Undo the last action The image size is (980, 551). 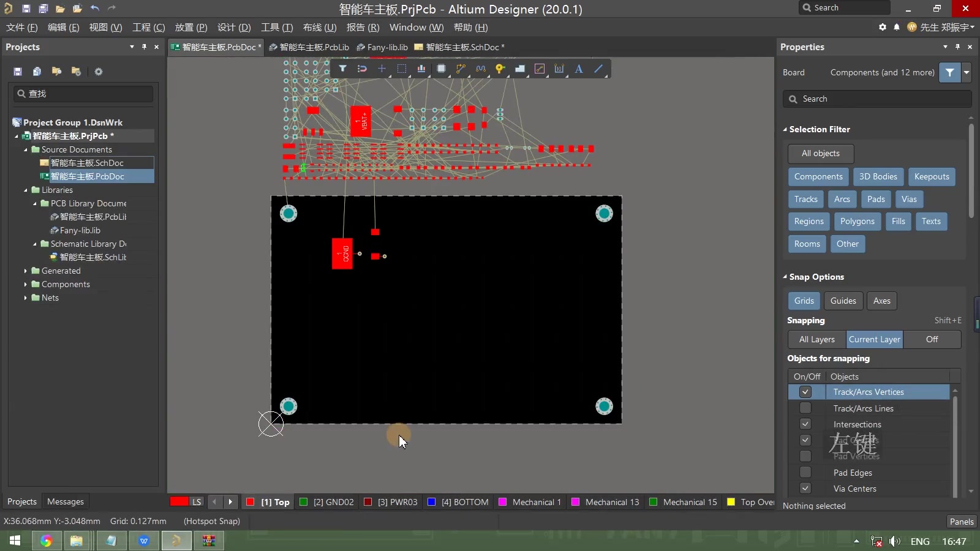pos(94,9)
